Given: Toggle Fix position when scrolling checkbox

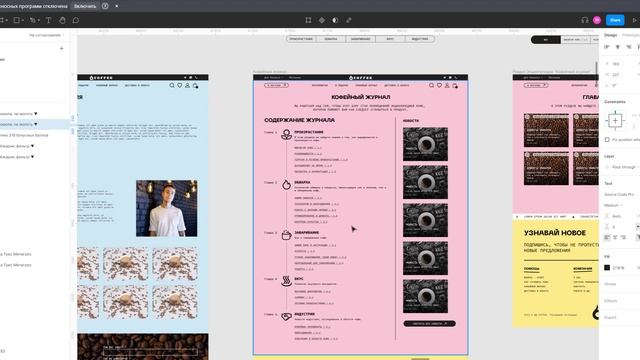Looking at the screenshot, I should [607, 140].
